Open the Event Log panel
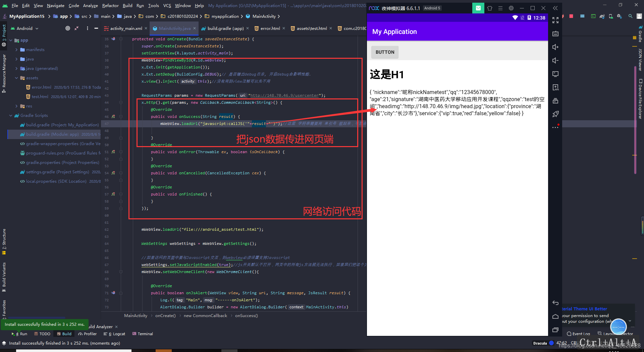Image resolution: width=644 pixels, height=352 pixels. (579, 334)
